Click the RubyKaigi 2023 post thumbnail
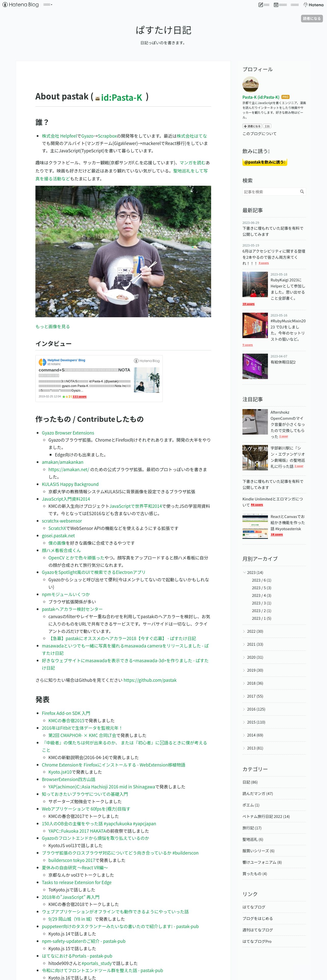Screen dimensions: 327x980 (x=255, y=284)
